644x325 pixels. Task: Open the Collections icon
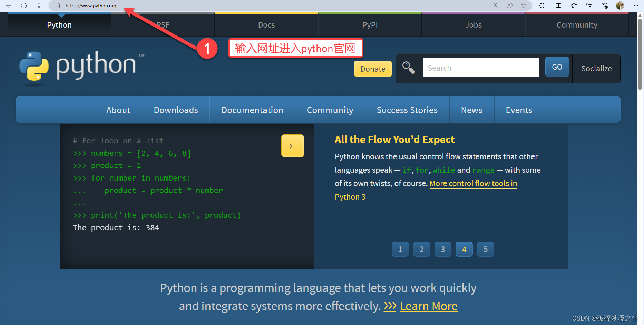589,6
